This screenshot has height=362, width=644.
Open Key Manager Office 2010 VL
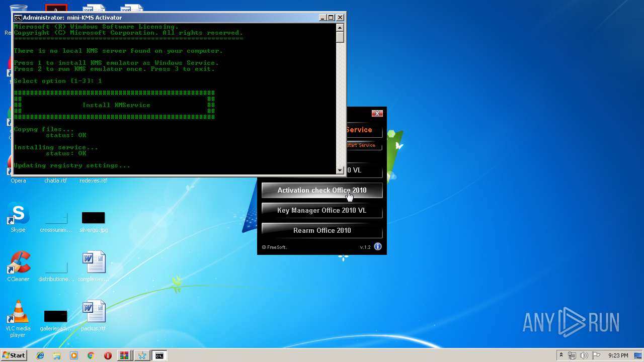point(322,210)
